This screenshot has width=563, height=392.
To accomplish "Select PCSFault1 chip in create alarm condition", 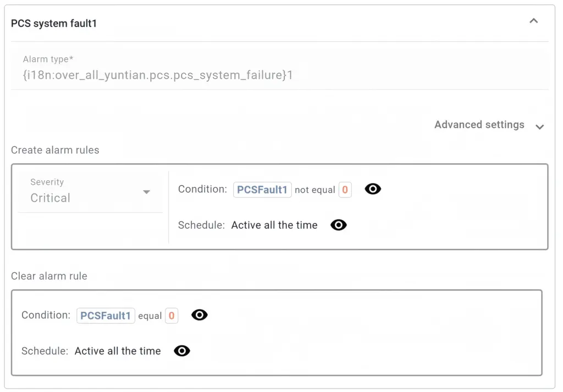I will tap(262, 190).
